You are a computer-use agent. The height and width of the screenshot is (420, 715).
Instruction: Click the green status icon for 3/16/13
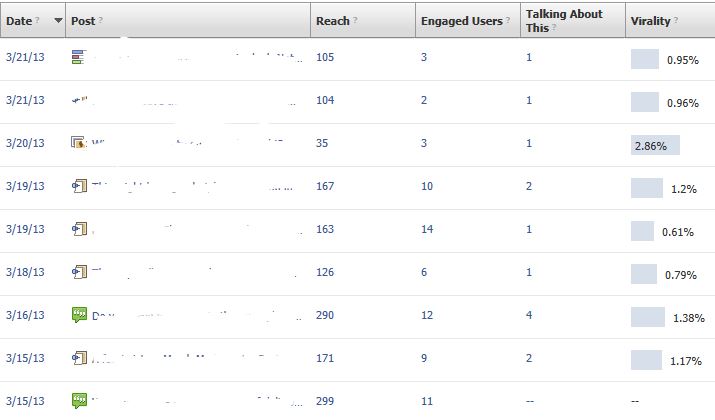[79, 315]
